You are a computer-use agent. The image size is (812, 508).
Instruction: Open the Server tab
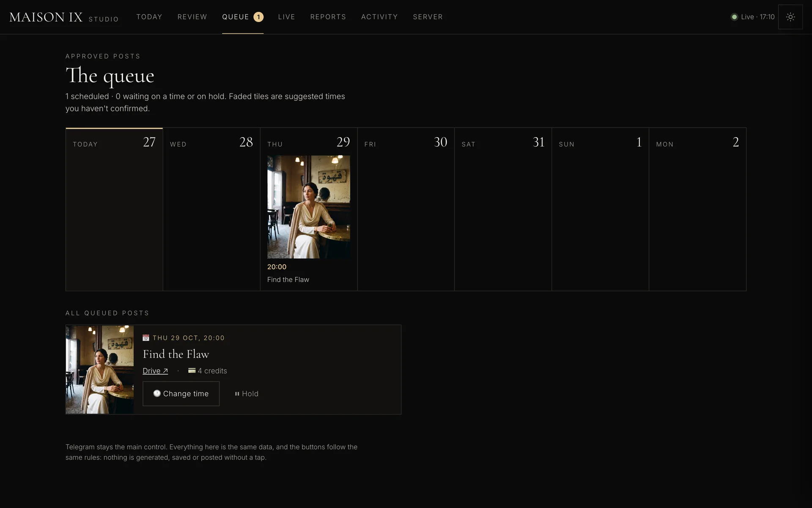pyautogui.click(x=428, y=17)
